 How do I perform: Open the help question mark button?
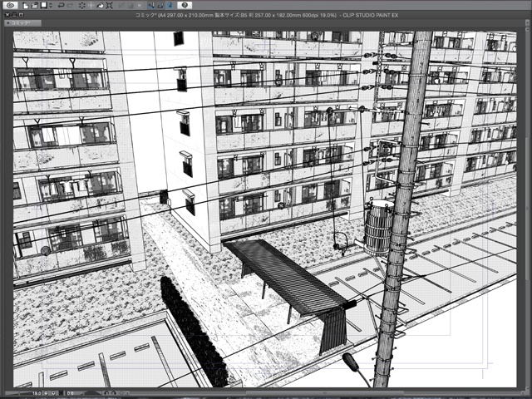(x=185, y=5)
